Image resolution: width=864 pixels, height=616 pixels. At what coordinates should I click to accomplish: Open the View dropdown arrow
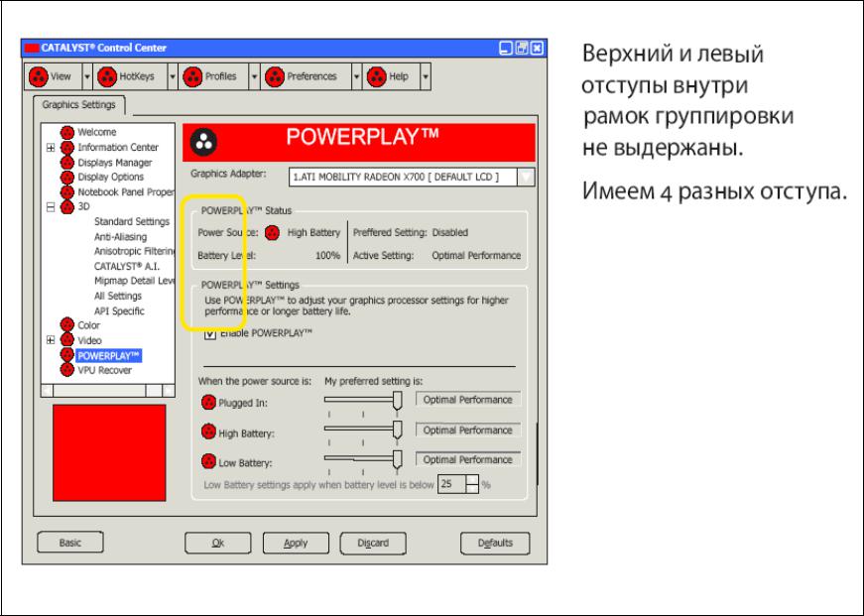click(87, 76)
